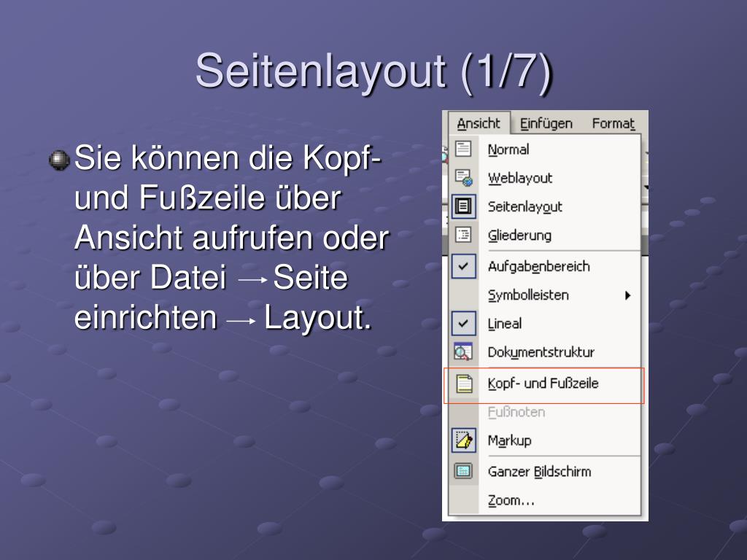
Task: Select the Gliederung menu entry
Action: (x=544, y=236)
